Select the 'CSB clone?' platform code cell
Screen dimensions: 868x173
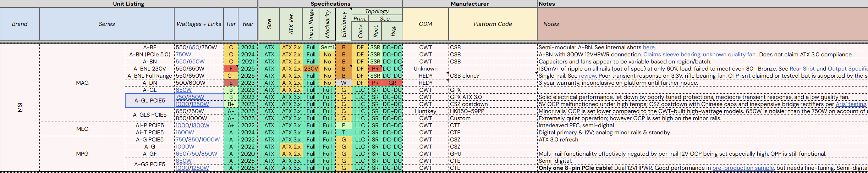[493, 76]
